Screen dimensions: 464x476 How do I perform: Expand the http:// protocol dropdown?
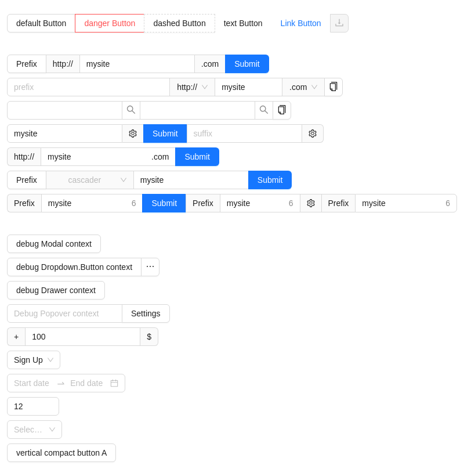pyautogui.click(x=193, y=87)
